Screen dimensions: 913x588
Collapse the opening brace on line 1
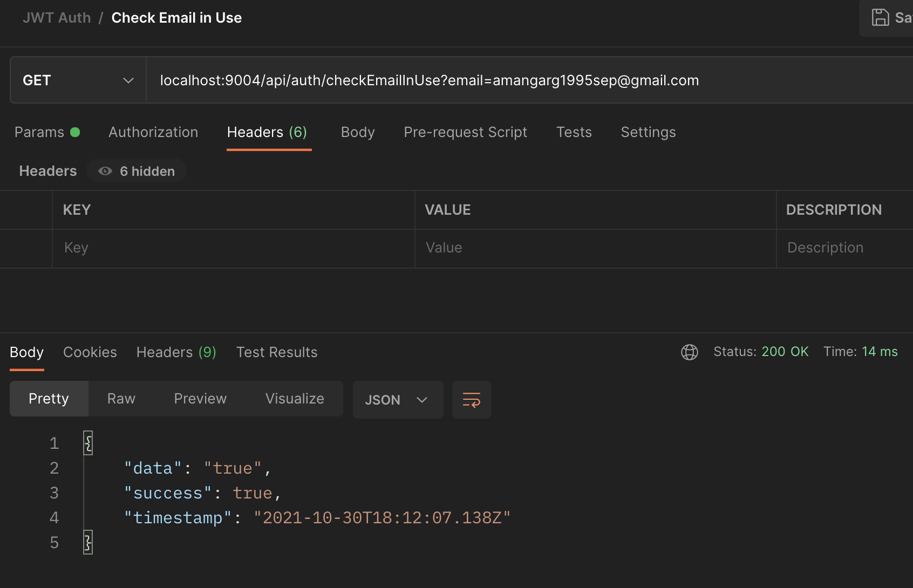tap(88, 443)
